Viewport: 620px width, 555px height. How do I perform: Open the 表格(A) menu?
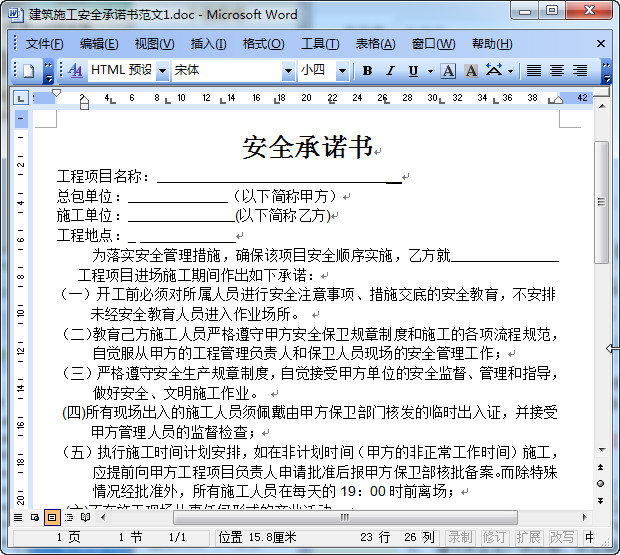point(375,43)
